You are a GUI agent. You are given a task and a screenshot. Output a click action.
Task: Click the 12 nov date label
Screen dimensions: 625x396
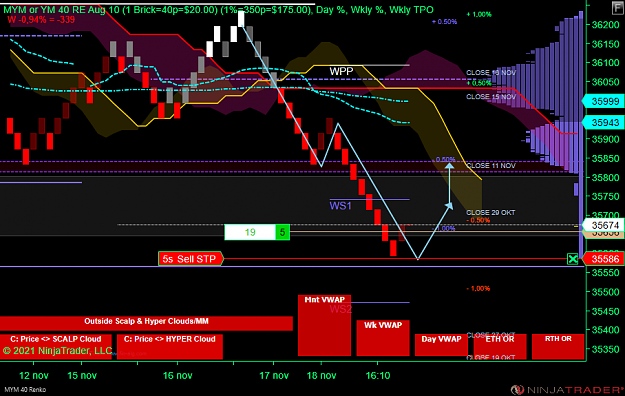[x=34, y=375]
